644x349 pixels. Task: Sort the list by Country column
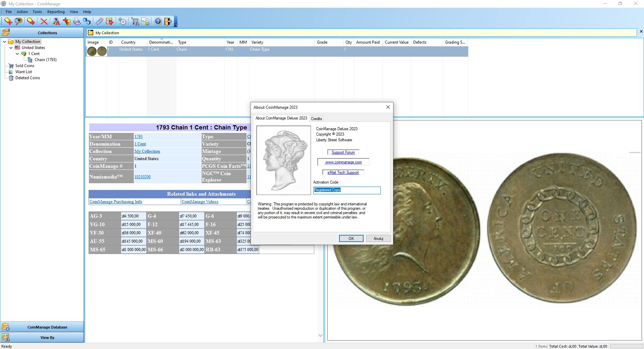click(133, 42)
